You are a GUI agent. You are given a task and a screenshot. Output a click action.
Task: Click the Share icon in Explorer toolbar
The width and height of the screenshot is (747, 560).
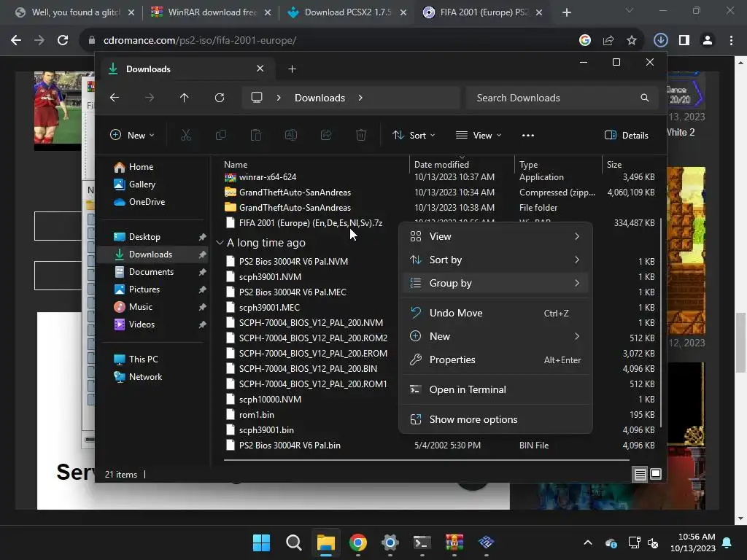coord(326,135)
